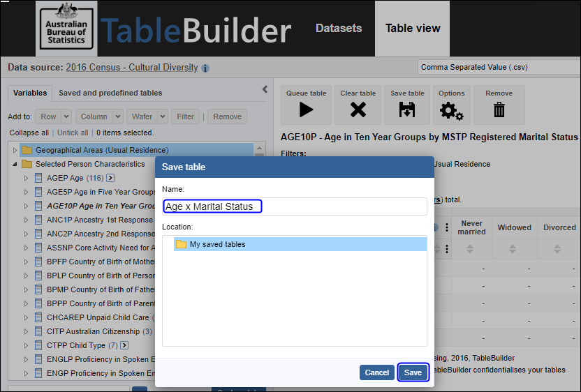The image size is (581, 392).
Task: Click the Add to Row button
Action: 49,116
